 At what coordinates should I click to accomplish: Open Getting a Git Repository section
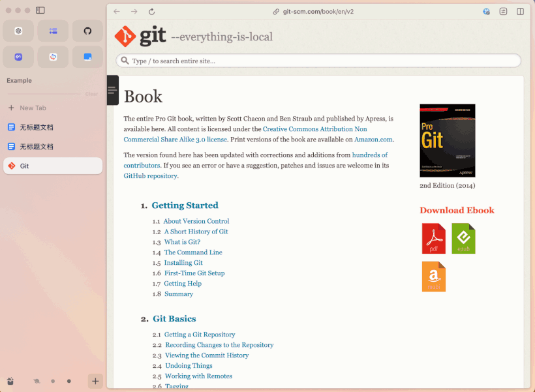pos(200,335)
